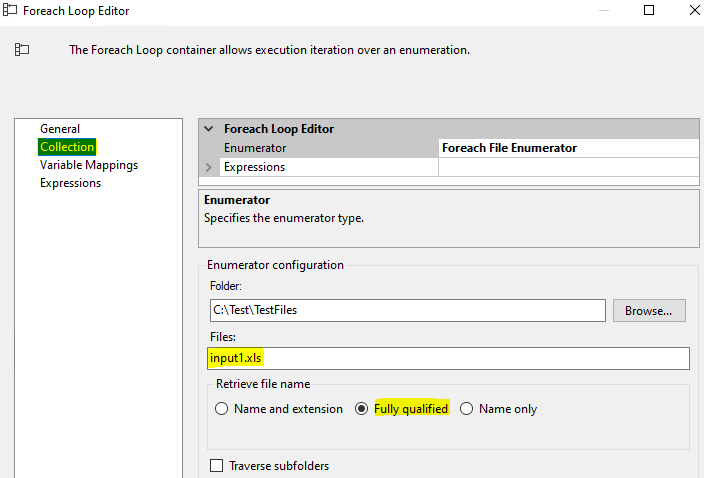Open the Variable Mappings page
The height and width of the screenshot is (478, 704).
click(89, 165)
